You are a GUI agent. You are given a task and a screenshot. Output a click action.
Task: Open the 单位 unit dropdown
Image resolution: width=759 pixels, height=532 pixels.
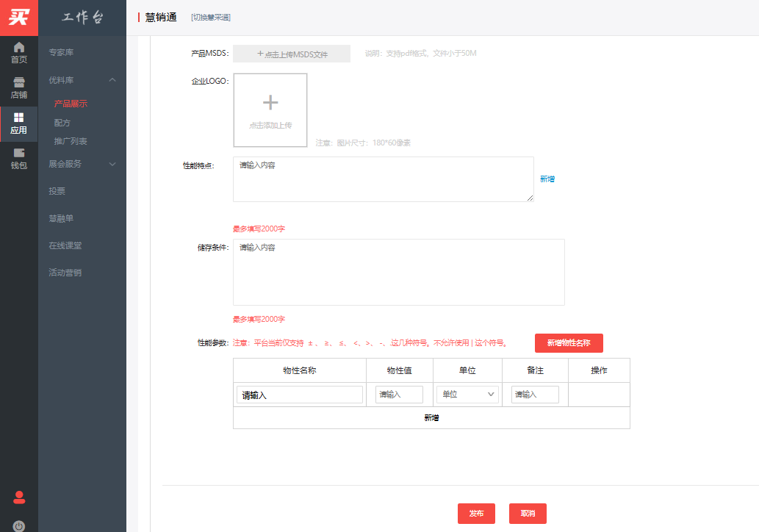point(467,395)
